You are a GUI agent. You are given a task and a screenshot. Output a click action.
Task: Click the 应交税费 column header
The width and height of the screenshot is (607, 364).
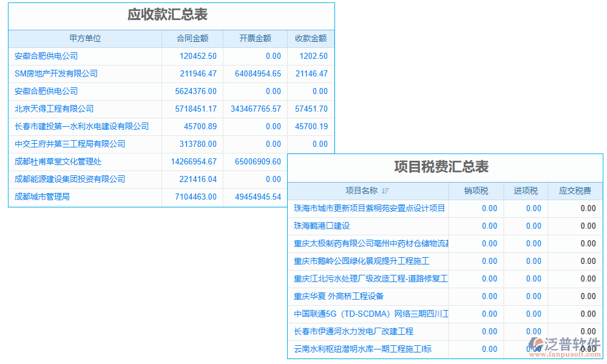(575, 190)
